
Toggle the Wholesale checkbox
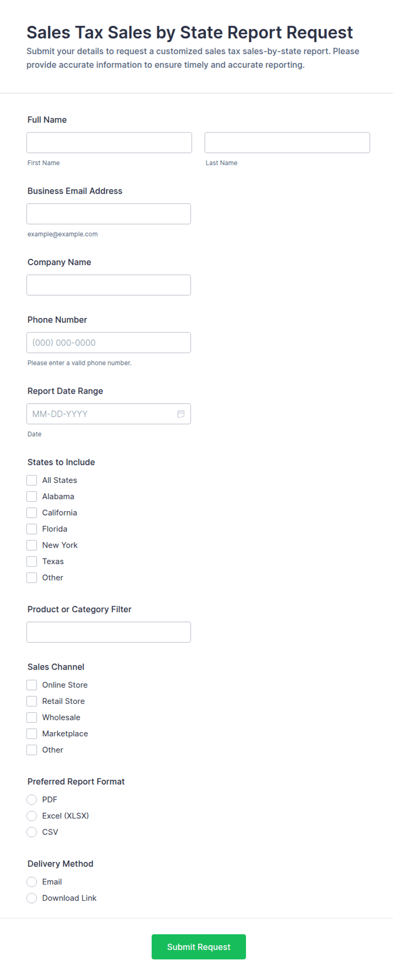pyautogui.click(x=32, y=717)
